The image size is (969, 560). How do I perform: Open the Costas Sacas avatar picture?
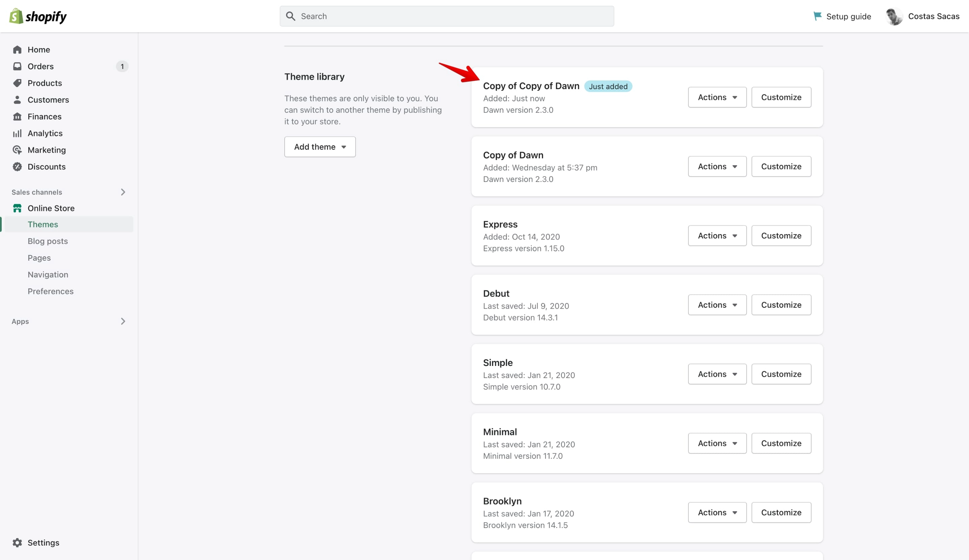click(894, 16)
